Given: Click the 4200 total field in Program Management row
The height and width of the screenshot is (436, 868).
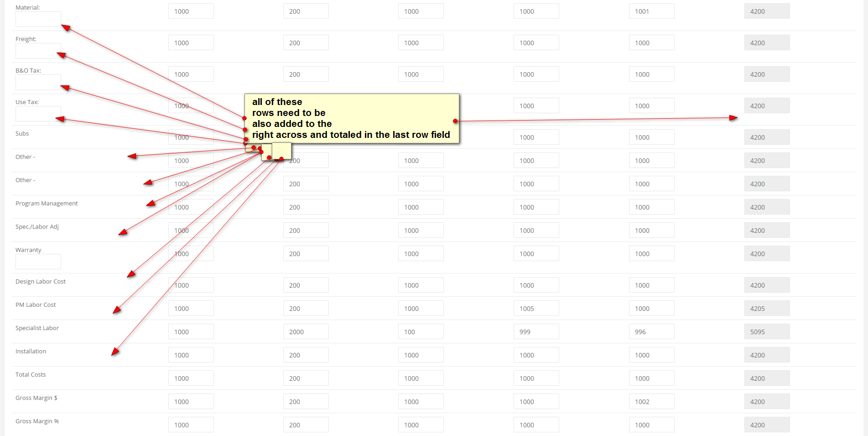Looking at the screenshot, I should 767,207.
